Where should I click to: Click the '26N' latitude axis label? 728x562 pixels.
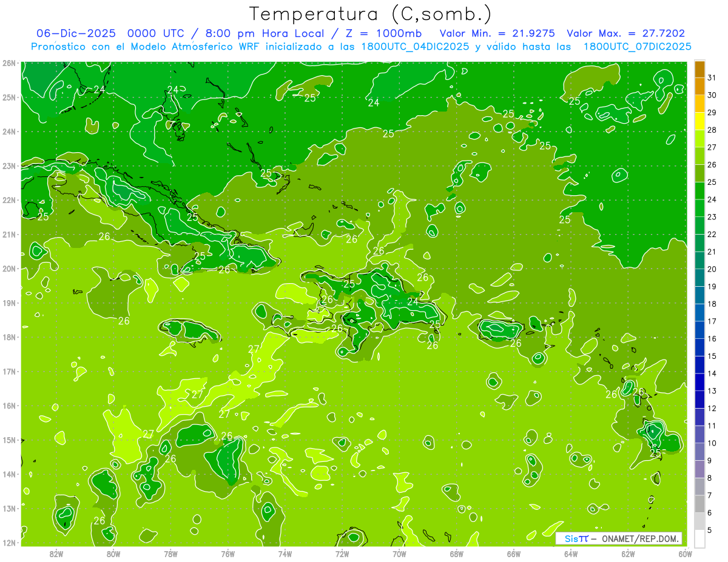[x=9, y=62]
